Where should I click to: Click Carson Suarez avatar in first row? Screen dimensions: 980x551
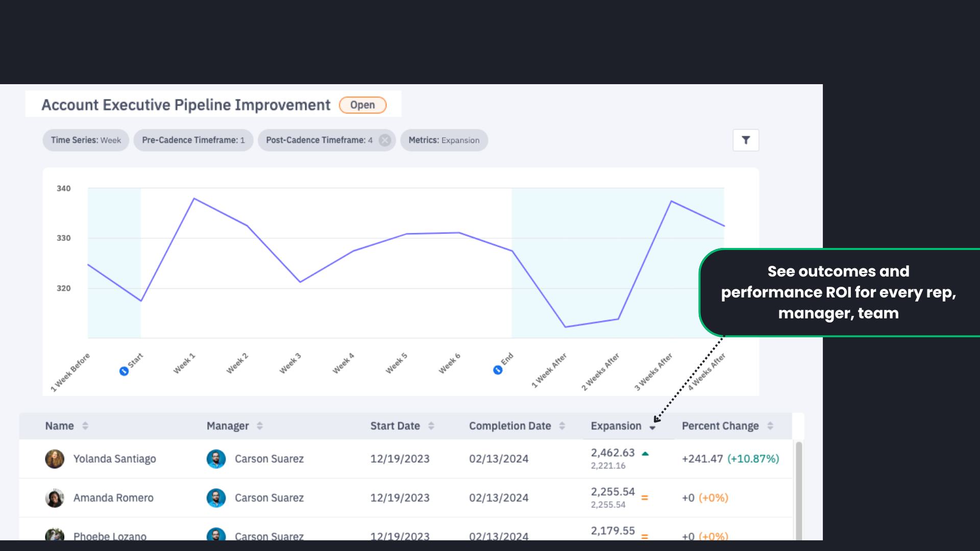point(216,459)
